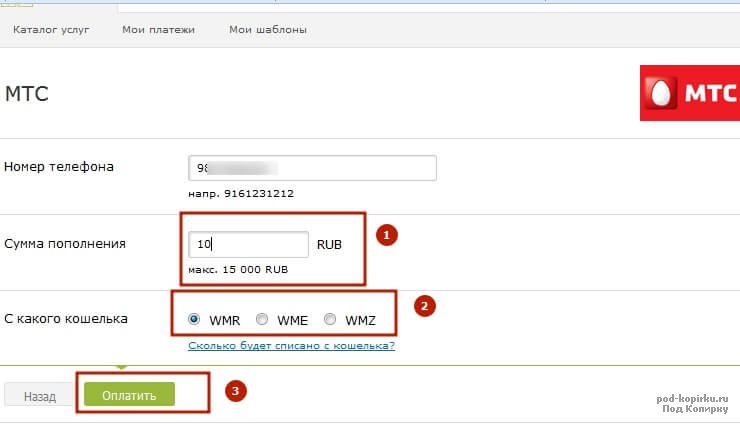Go back with the Назад button
The image size is (740, 427).
point(40,395)
